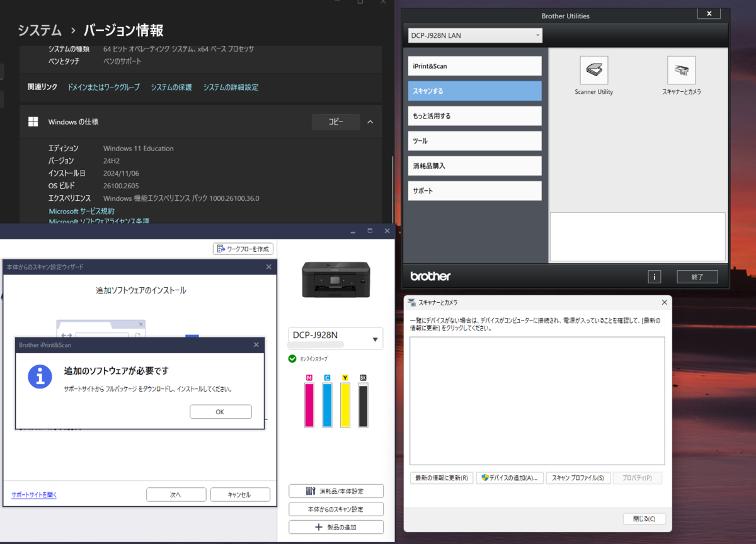The image size is (756, 544).
Task: Open システムの詳細設定 link
Action: click(x=231, y=88)
